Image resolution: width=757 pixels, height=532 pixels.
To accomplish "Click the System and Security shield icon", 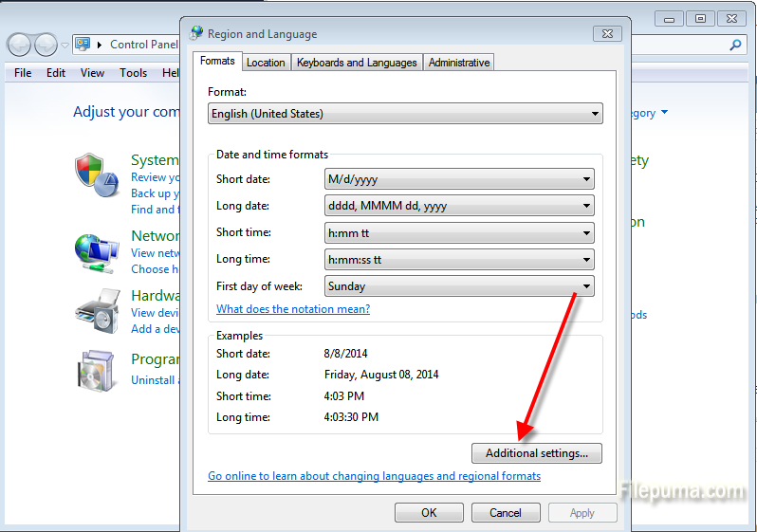I will [x=97, y=175].
